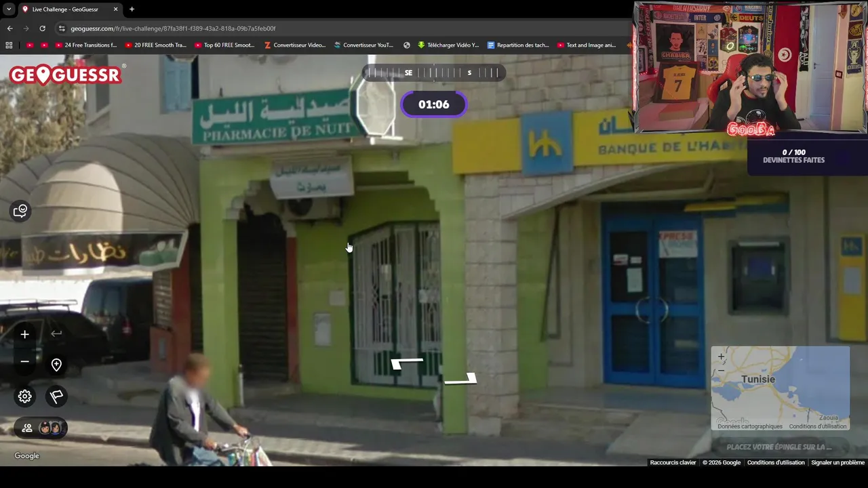Open the 'Text and Image ani...' bookmark

pyautogui.click(x=587, y=45)
